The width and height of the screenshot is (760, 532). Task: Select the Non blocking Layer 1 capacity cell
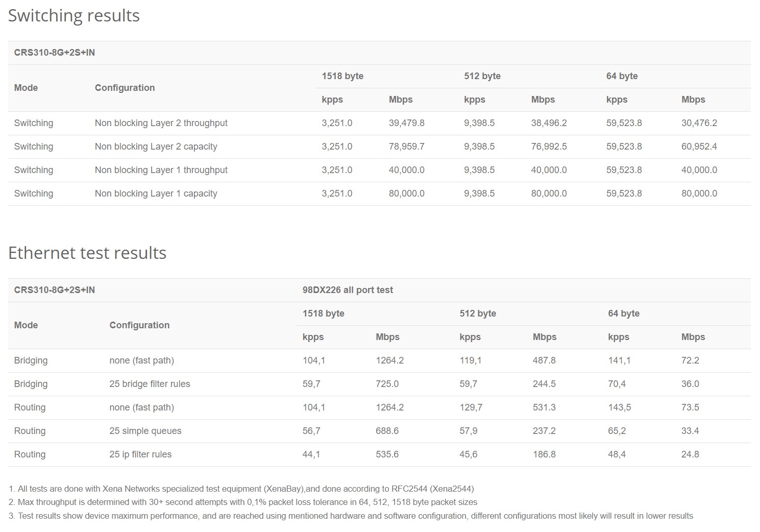pos(156,194)
